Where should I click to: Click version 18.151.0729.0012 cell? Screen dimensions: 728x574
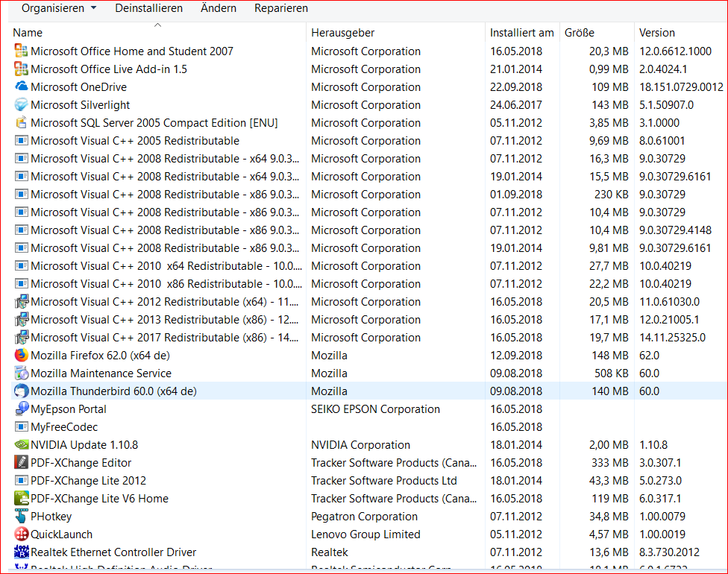coord(681,86)
